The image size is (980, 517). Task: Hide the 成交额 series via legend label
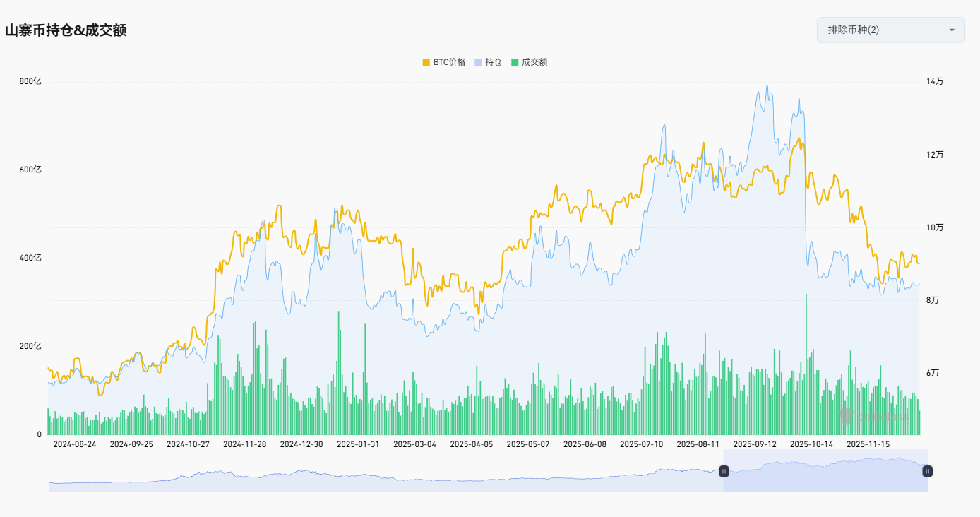[x=534, y=62]
